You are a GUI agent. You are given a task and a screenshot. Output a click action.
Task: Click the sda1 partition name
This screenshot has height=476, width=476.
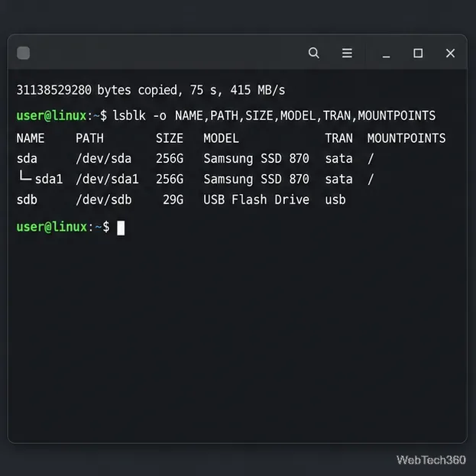[x=49, y=179]
